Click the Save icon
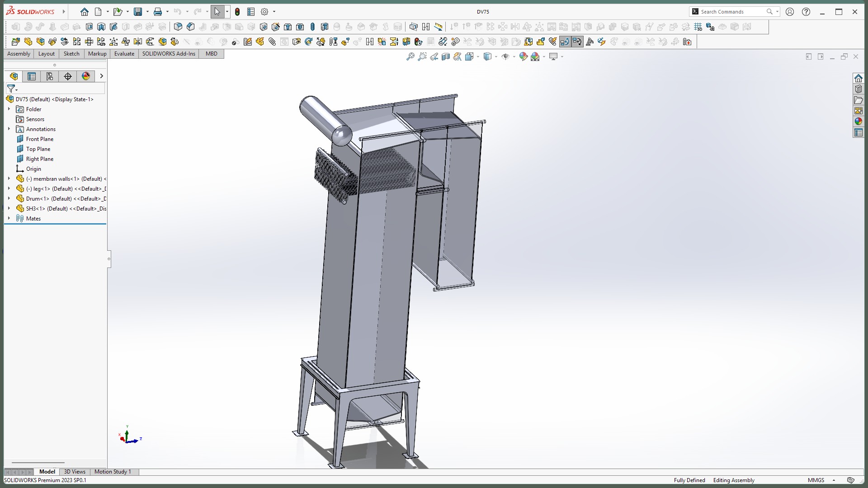The image size is (868, 488). [x=138, y=12]
